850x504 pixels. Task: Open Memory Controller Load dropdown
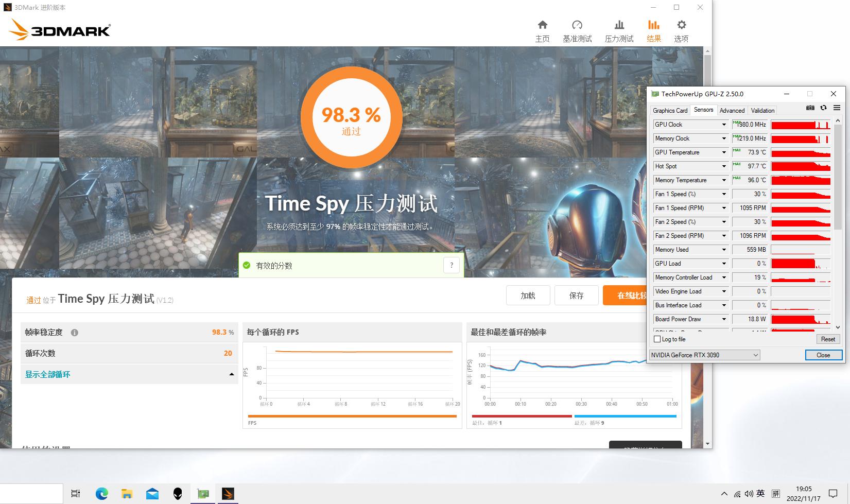click(x=724, y=277)
